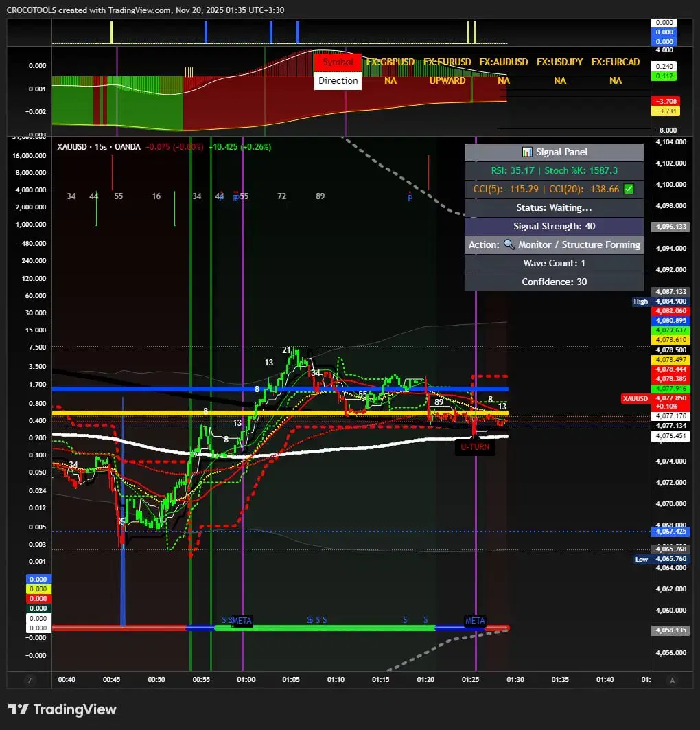Image resolution: width=700 pixels, height=730 pixels.
Task: Click the green 4,079.637 price label
Action: pos(670,330)
